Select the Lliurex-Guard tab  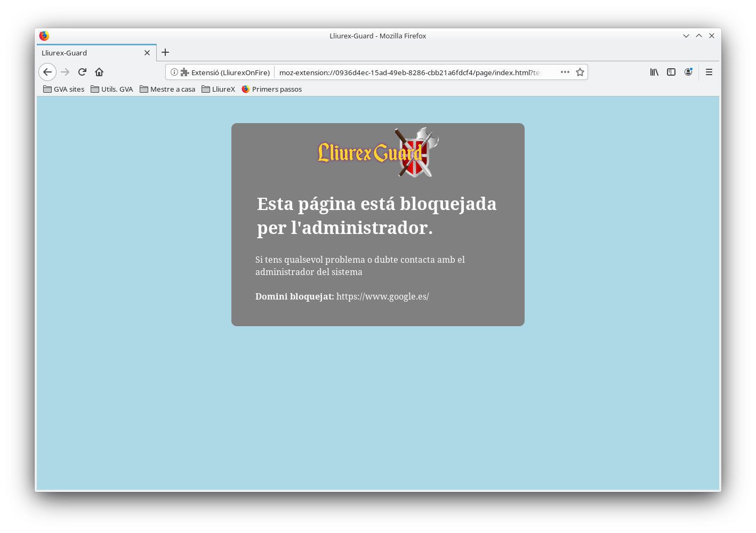[85, 53]
